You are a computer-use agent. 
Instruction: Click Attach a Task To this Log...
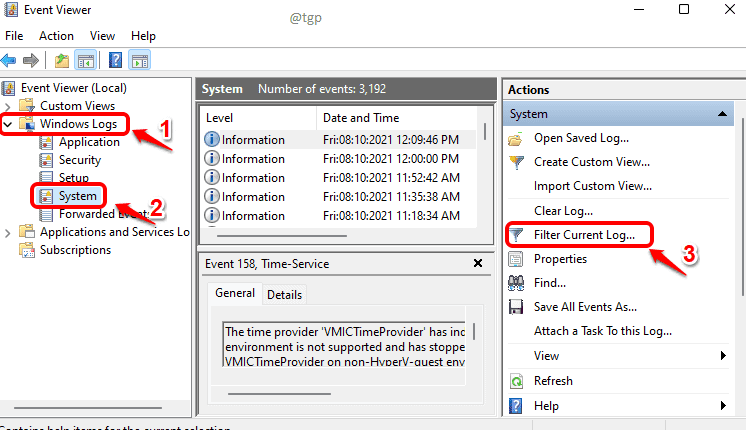click(x=603, y=331)
